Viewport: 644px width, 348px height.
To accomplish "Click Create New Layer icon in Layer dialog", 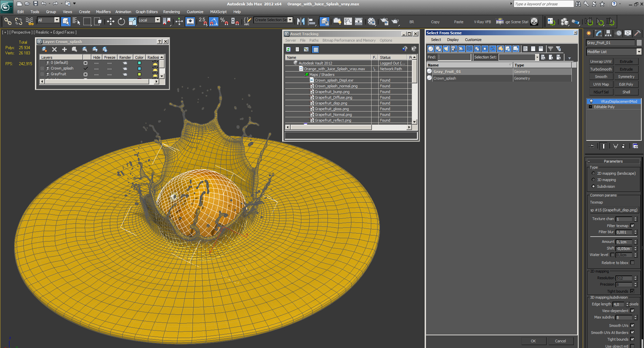I will pyautogui.click(x=44, y=50).
